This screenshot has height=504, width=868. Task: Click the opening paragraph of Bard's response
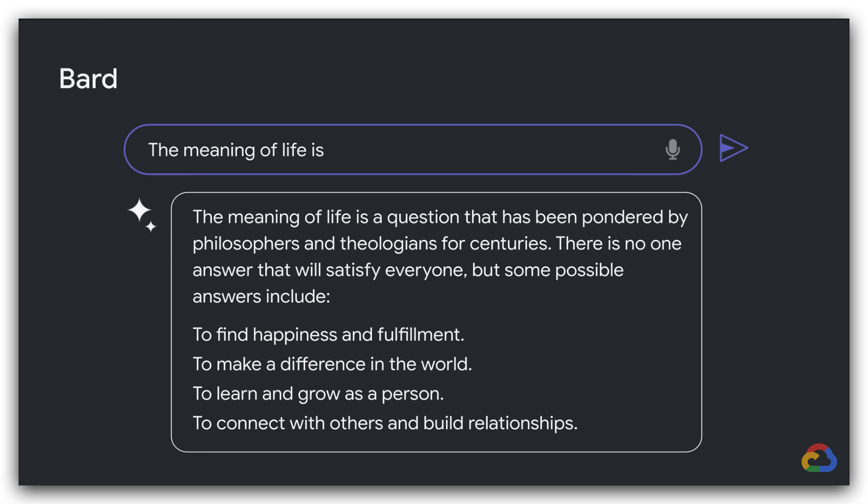click(440, 257)
